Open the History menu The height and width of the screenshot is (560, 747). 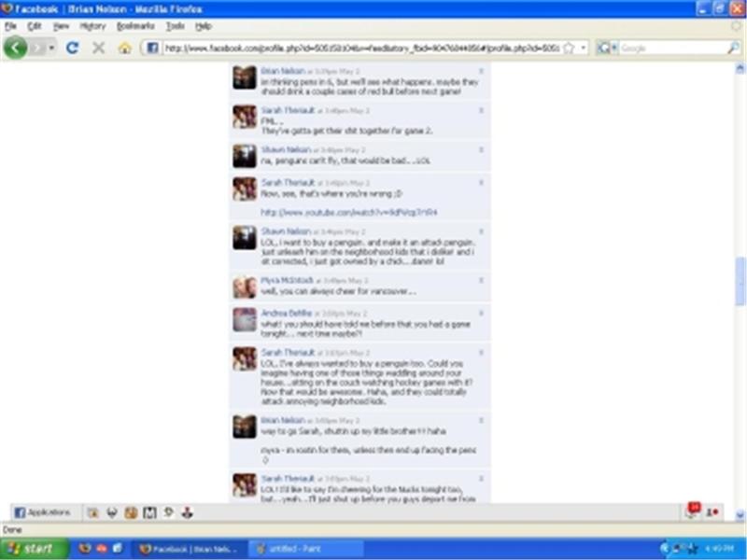(x=92, y=26)
